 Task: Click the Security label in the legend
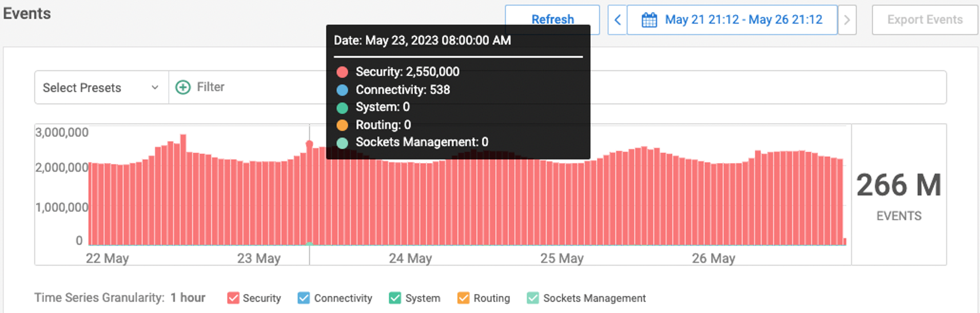coord(262,298)
